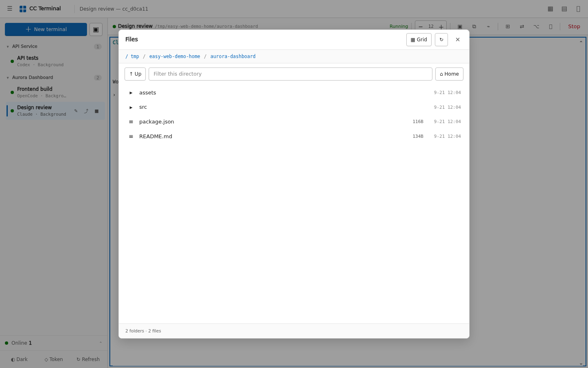The image size is (588, 368).
Task: Click the tall rectangle icon before Stop
Action: tap(550, 27)
